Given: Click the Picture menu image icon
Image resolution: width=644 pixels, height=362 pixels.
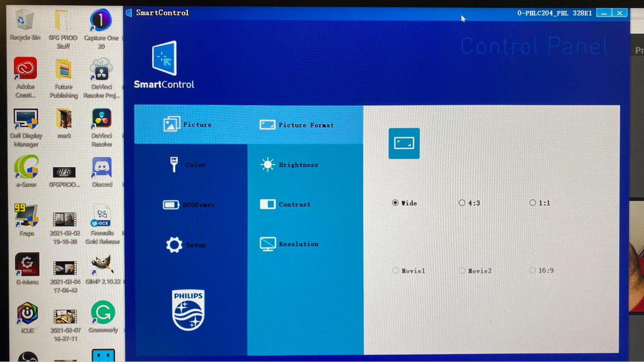Looking at the screenshot, I should (172, 124).
